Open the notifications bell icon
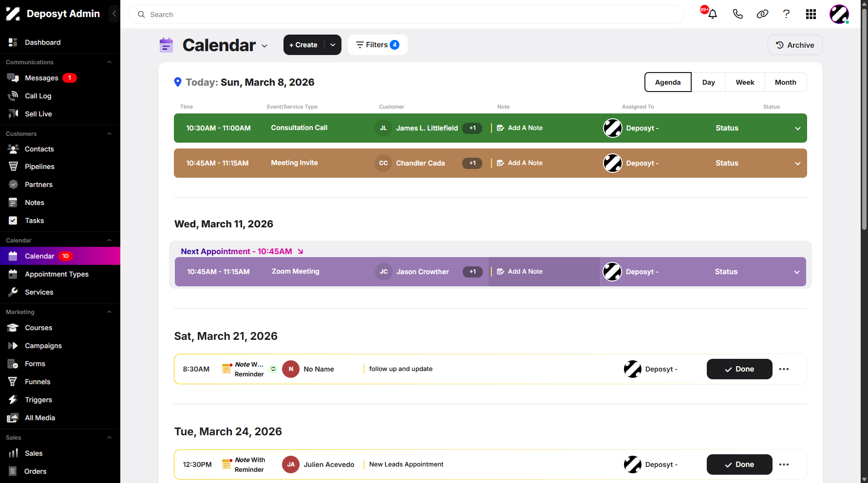This screenshot has height=483, width=868. point(712,14)
